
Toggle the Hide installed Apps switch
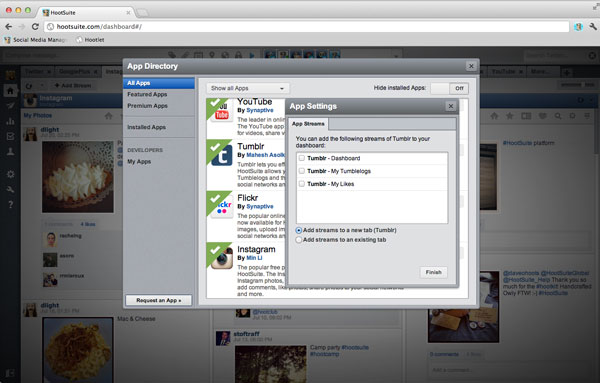click(449, 88)
